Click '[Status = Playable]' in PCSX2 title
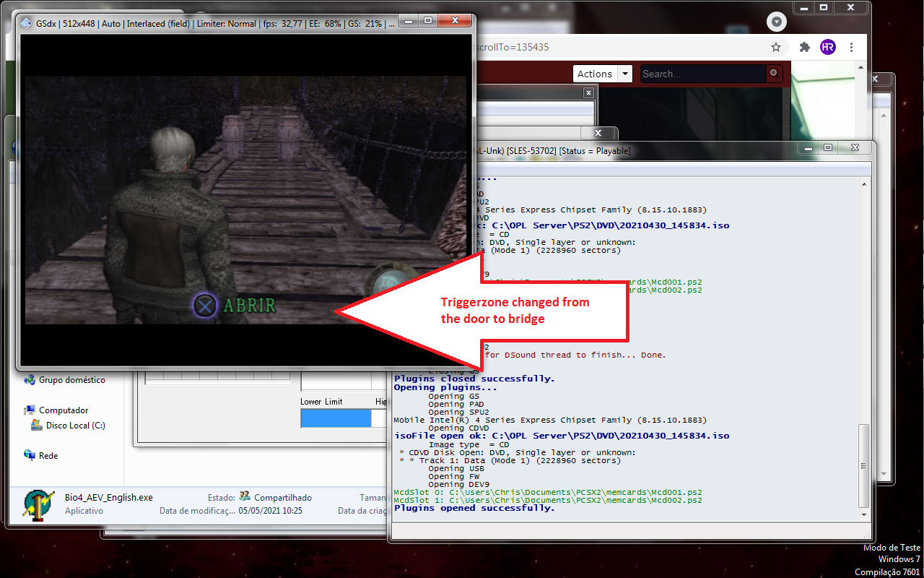Viewport: 924px width, 578px height. 595,151
